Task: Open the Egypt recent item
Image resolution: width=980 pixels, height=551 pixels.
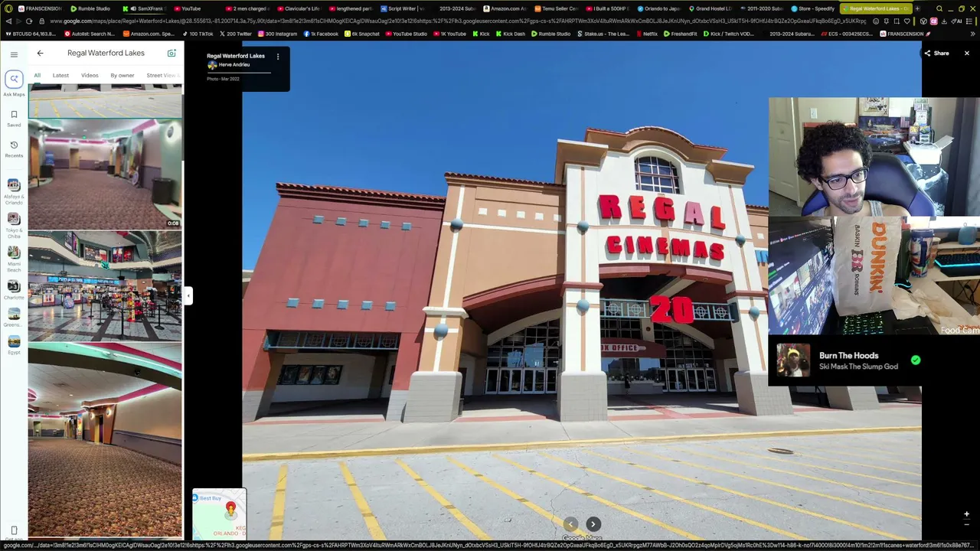Action: pos(14,345)
